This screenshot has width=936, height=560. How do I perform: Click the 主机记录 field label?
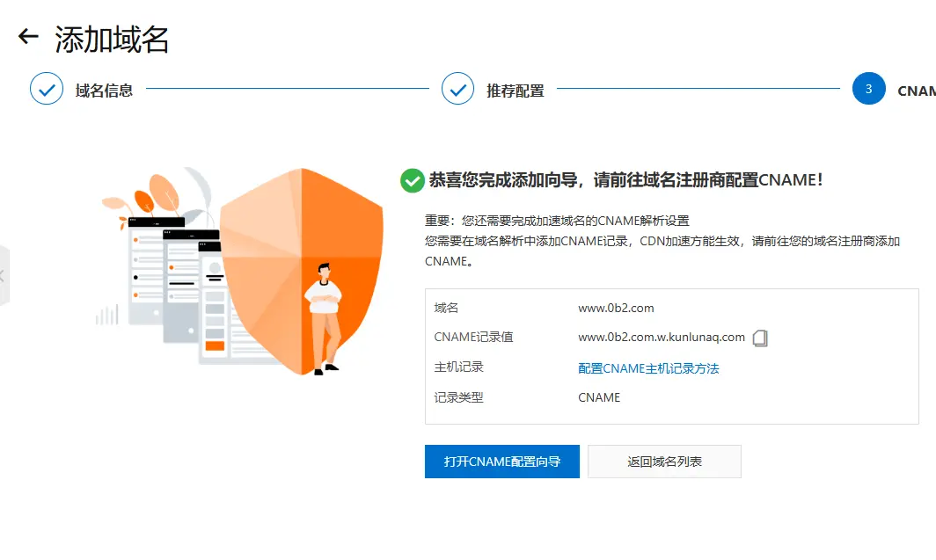click(458, 367)
